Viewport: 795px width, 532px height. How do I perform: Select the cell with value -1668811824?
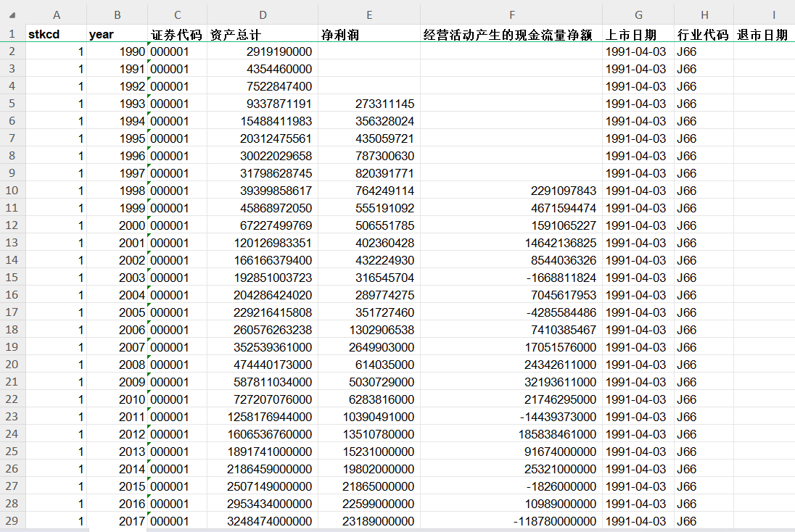(511, 278)
